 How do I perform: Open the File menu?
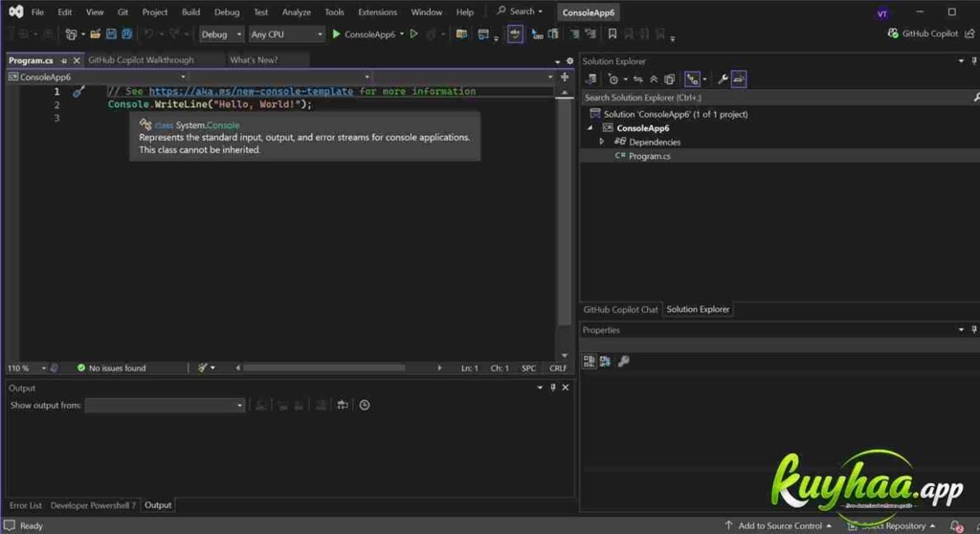37,11
